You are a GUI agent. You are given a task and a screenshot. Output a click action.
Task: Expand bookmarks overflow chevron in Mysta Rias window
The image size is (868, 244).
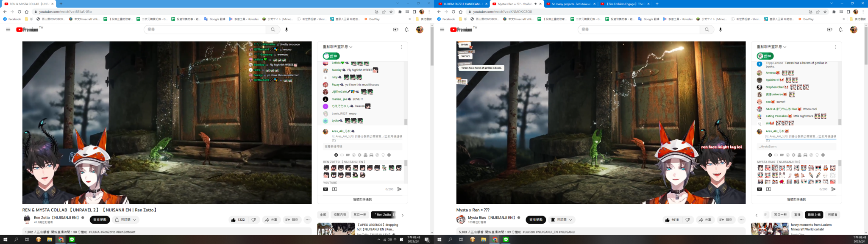coord(843,19)
